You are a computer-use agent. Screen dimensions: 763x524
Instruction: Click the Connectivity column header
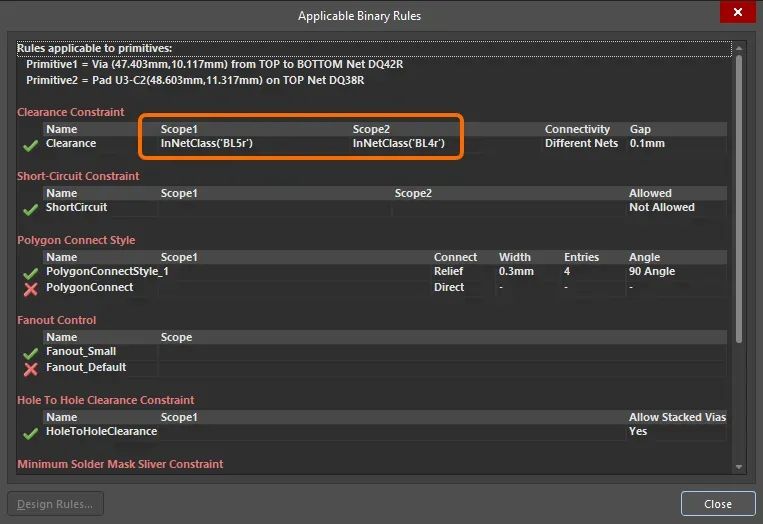(x=577, y=129)
